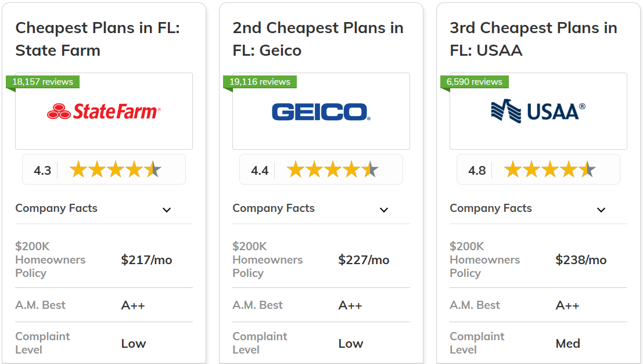
Task: Select the 3rd Cheapest Plans USAA heading
Action: point(533,39)
